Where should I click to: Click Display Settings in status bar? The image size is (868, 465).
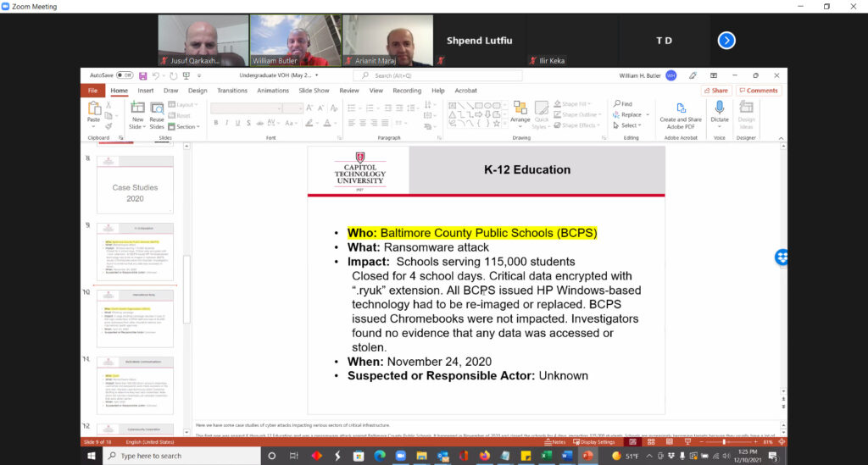(593, 442)
